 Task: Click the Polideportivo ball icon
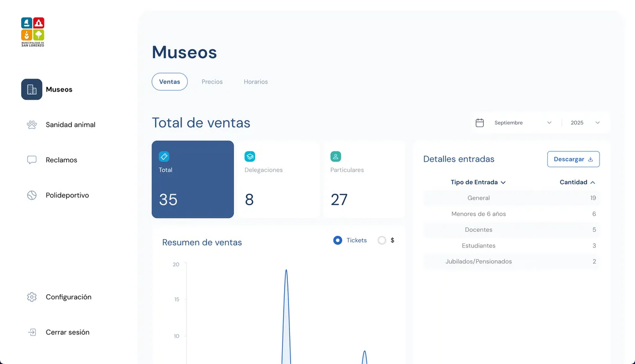pos(32,195)
